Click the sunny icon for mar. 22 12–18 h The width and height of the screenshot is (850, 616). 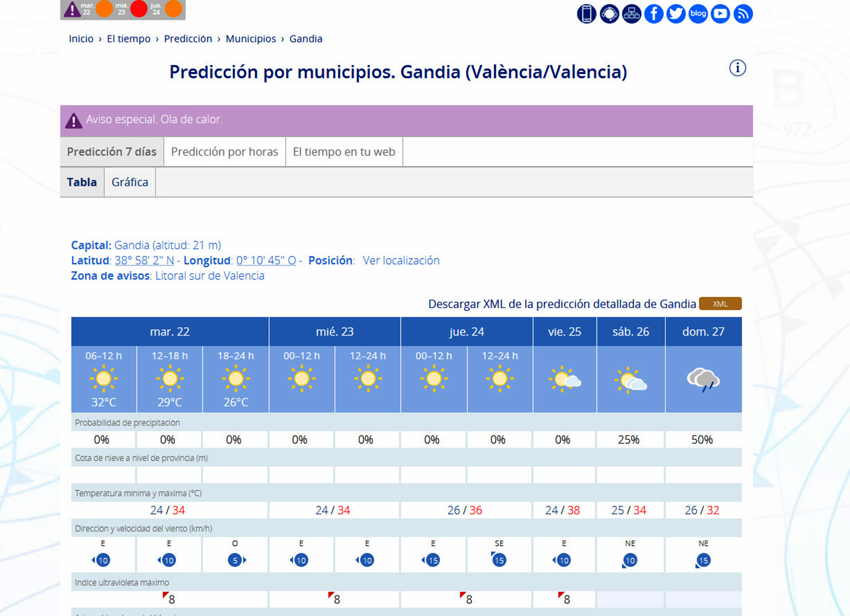click(x=169, y=379)
